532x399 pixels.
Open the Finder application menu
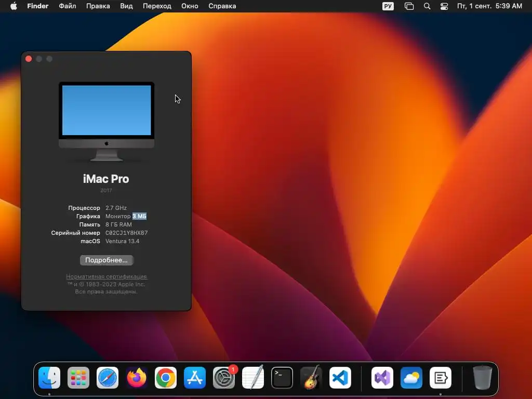tap(37, 6)
